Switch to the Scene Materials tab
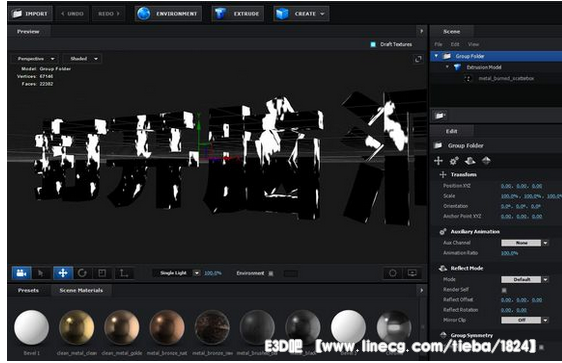The height and width of the screenshot is (363, 562). pyautogui.click(x=81, y=290)
